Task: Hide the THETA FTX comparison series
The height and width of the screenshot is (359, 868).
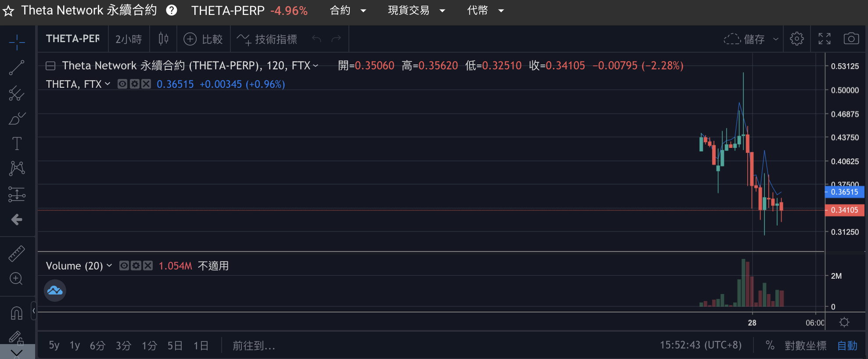Action: [x=122, y=84]
